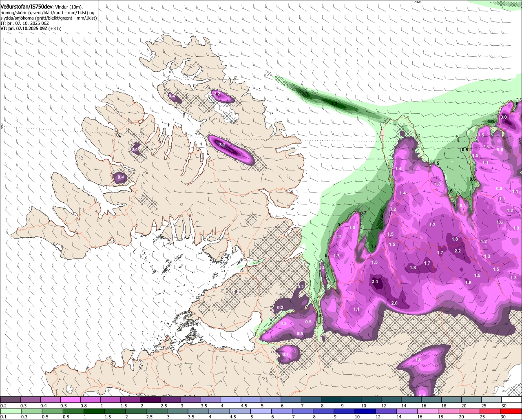Click the 'Vindur (10m)' heading text

(x=69, y=7)
